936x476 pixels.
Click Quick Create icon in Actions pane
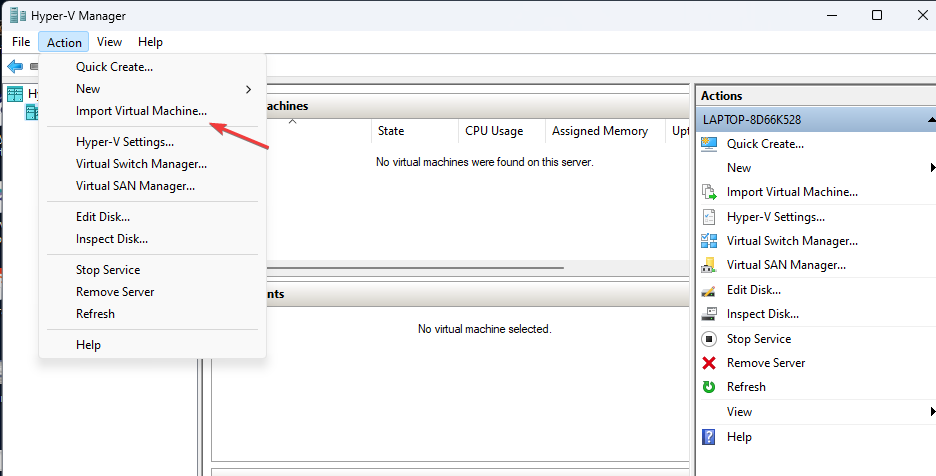[709, 144]
